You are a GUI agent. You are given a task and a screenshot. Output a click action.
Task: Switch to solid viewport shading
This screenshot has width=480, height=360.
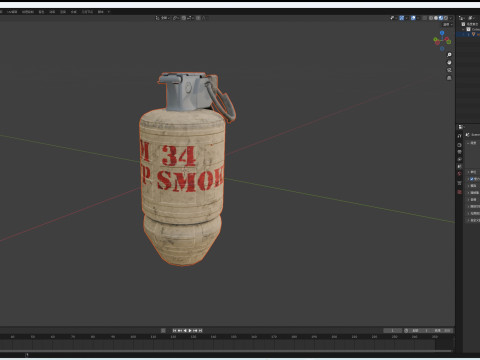tap(436, 18)
